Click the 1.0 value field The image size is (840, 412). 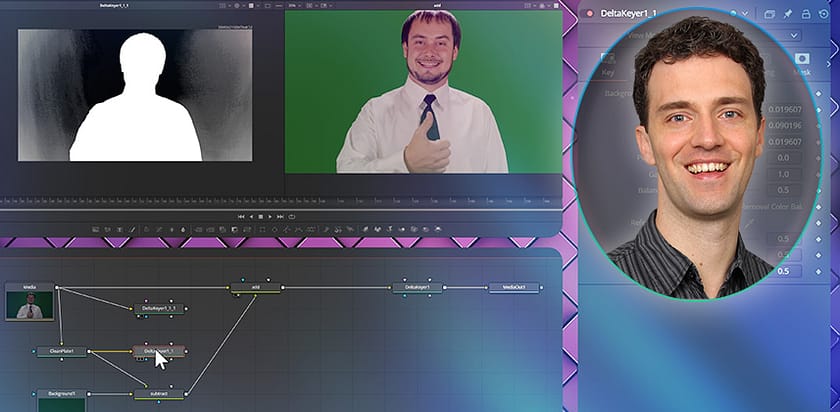pyautogui.click(x=784, y=174)
